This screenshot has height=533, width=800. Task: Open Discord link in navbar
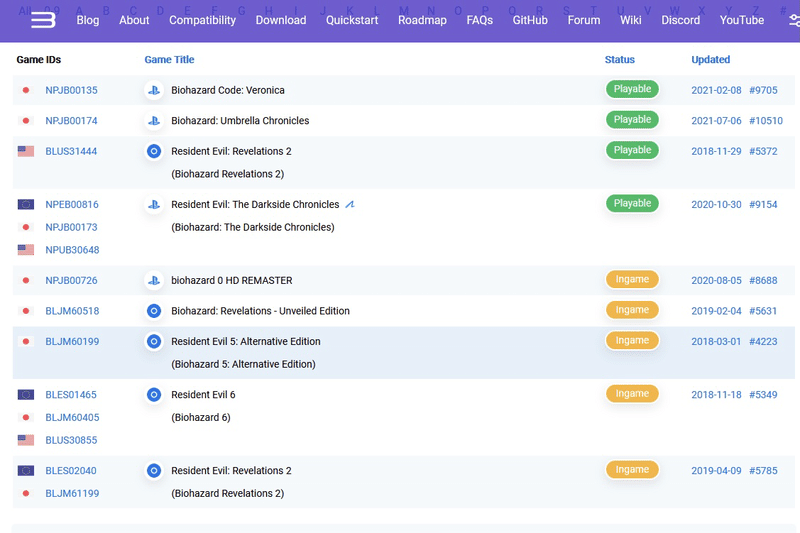click(x=681, y=20)
